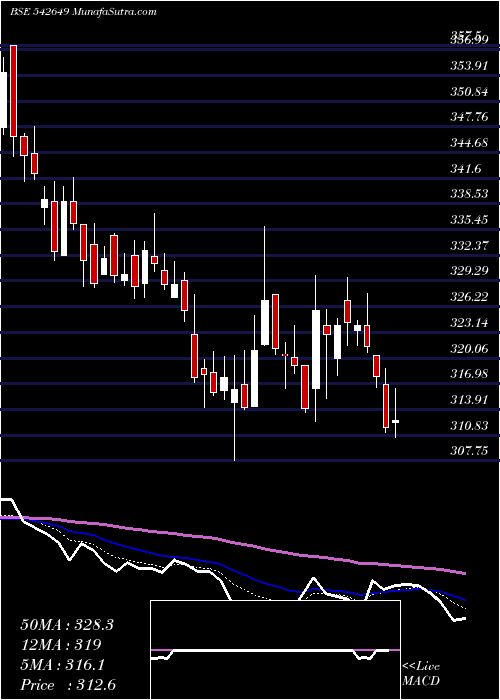Select the 335.45 price axis label
The height and width of the screenshot is (700, 500).
click(x=468, y=221)
